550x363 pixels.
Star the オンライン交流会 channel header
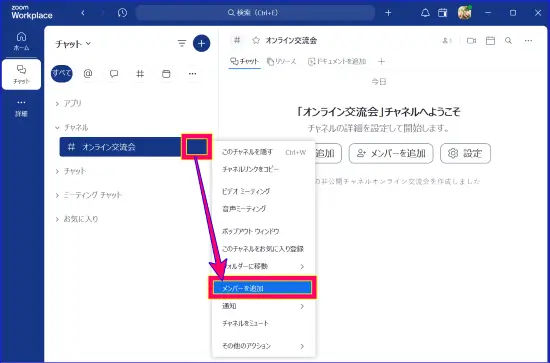coord(256,41)
